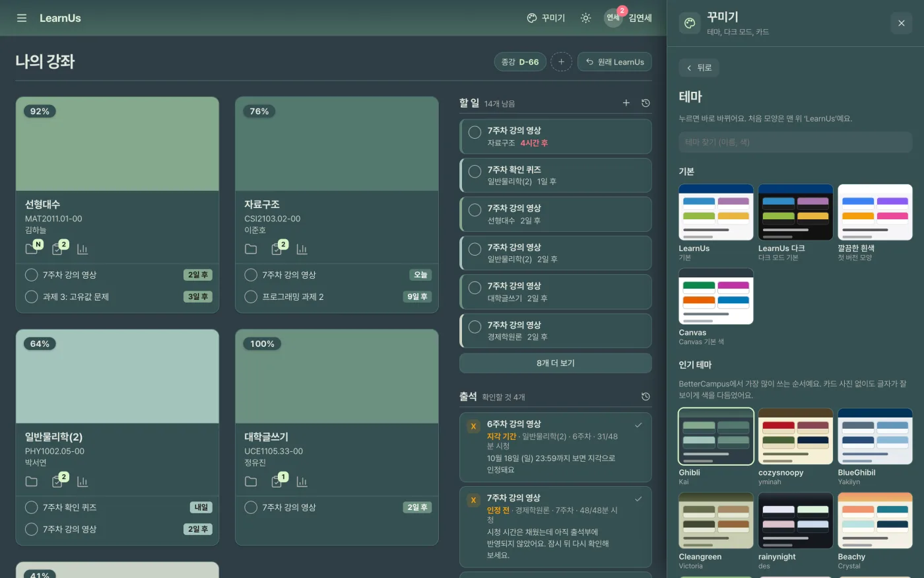Open the 대학글쓰기 course title
This screenshot has width=924, height=578.
(266, 437)
